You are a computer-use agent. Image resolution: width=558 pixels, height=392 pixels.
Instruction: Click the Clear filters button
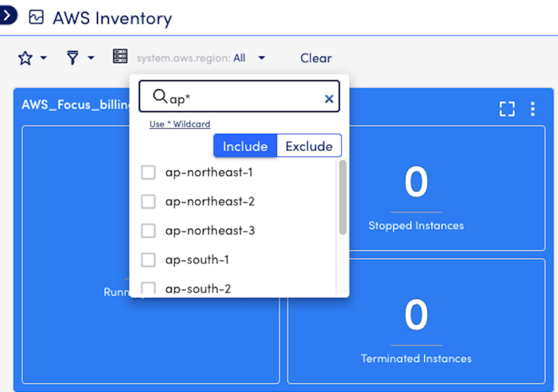tap(316, 58)
